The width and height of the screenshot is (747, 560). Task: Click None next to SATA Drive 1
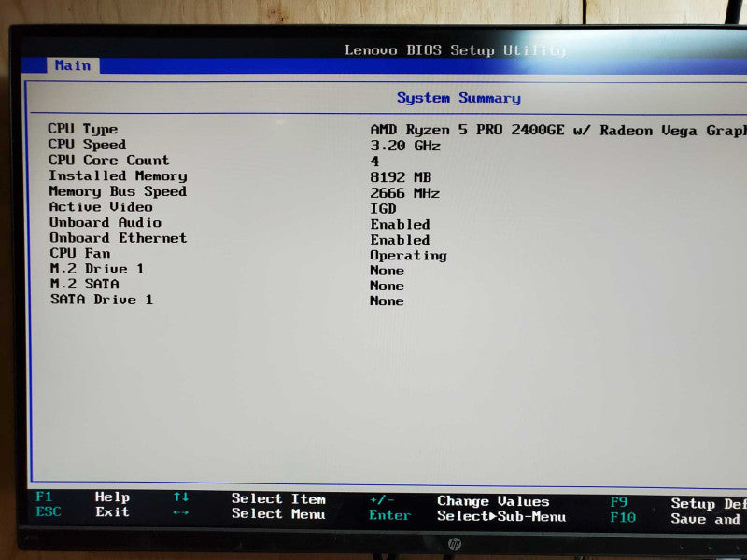[387, 301]
